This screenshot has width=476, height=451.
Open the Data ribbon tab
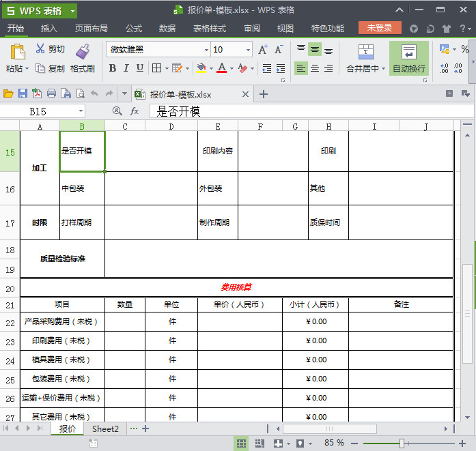tap(167, 28)
